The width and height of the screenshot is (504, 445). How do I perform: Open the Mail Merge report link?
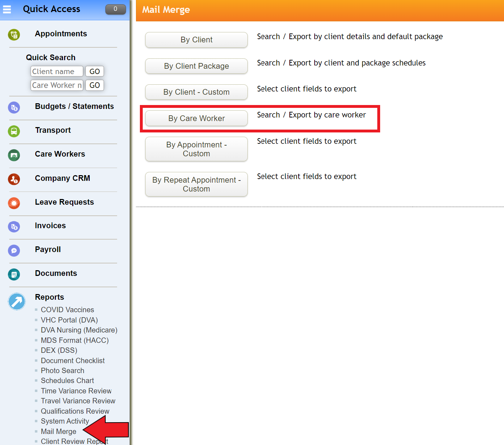click(x=58, y=431)
